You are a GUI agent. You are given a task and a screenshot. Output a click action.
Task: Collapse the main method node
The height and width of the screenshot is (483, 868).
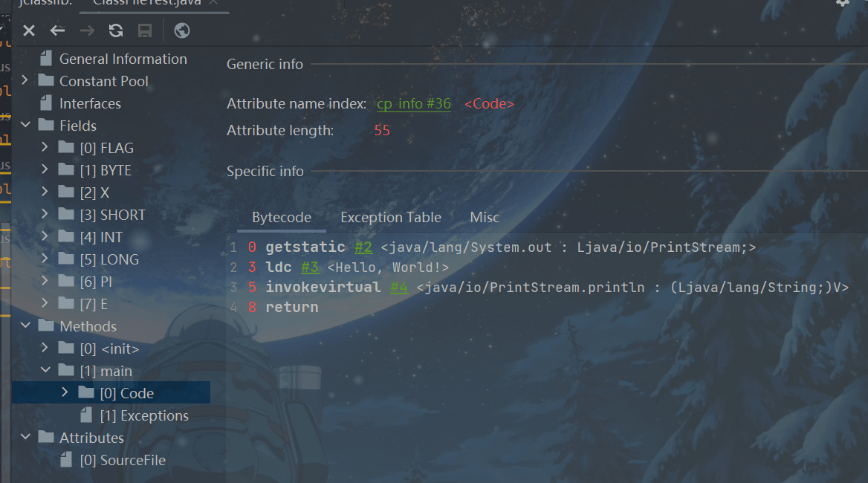point(45,370)
